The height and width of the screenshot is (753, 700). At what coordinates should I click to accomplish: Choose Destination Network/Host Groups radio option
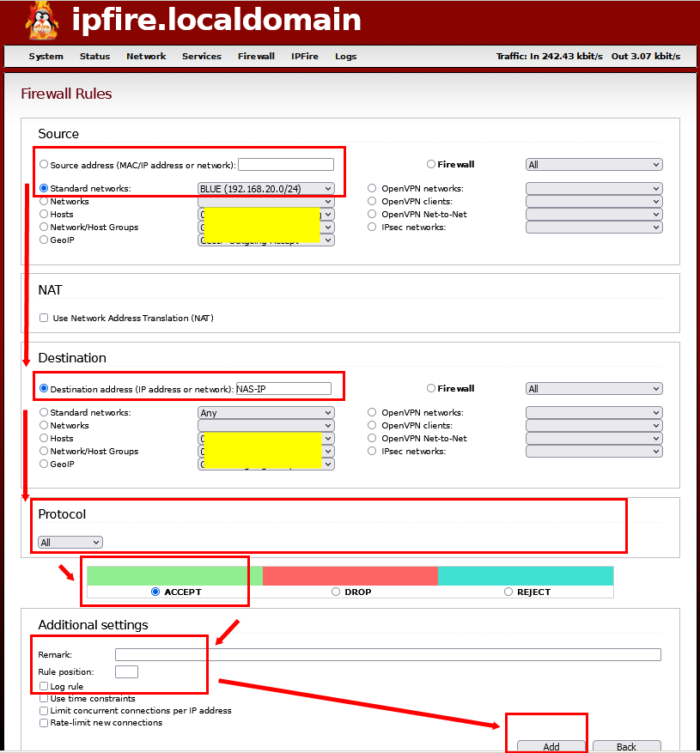click(44, 451)
